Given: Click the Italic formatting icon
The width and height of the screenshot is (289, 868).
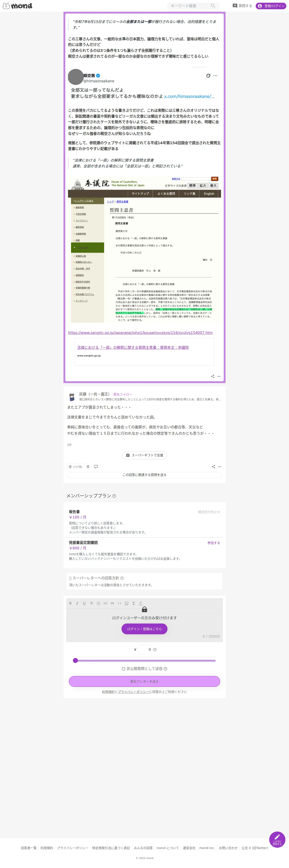Looking at the screenshot, I should (77, 603).
